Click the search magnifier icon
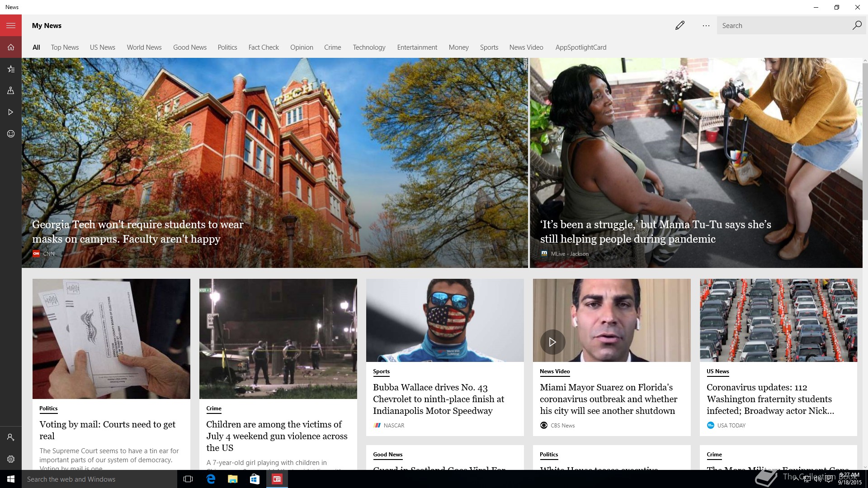 point(857,26)
